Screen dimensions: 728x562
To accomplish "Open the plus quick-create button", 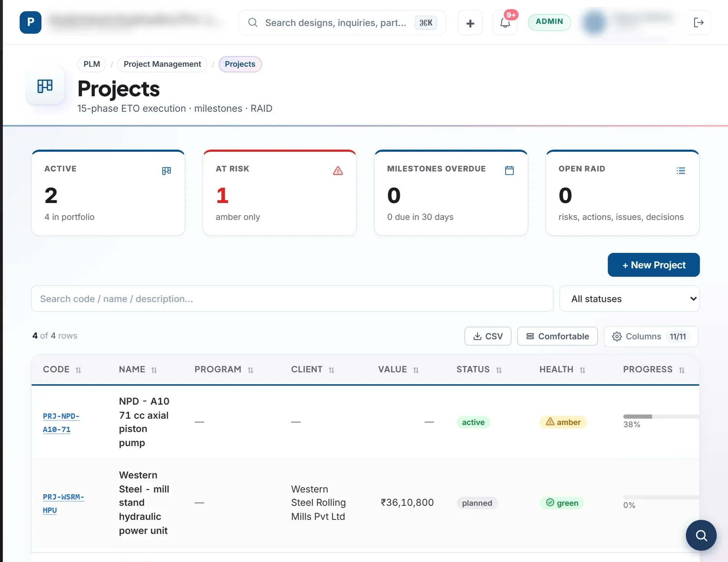I will (470, 23).
